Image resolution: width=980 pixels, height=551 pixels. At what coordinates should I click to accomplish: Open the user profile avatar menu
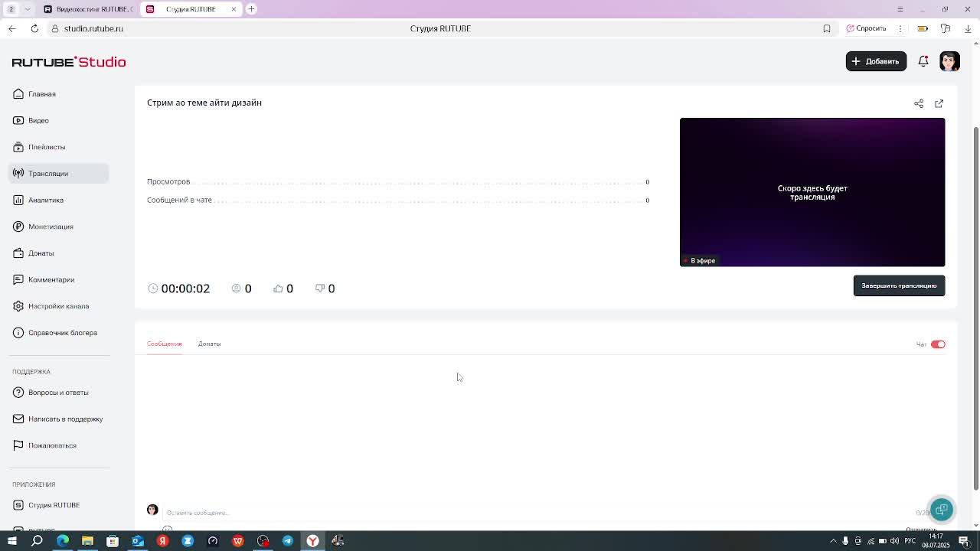(949, 61)
